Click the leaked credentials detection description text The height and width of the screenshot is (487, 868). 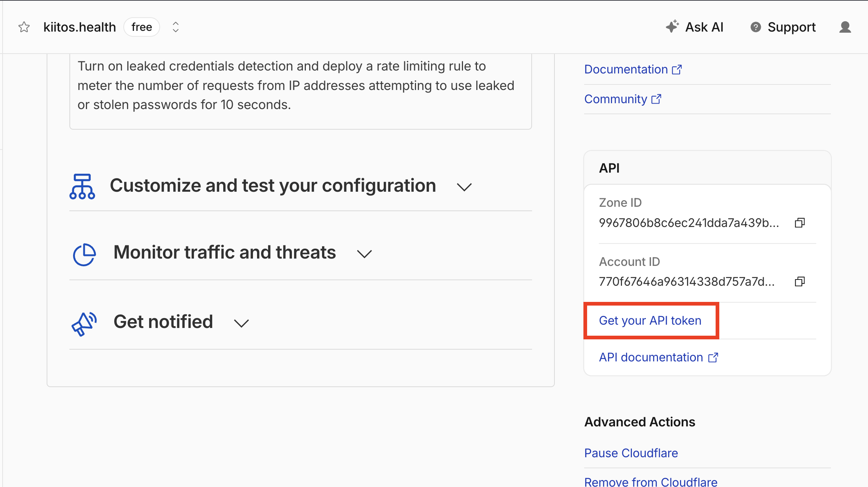tap(296, 85)
